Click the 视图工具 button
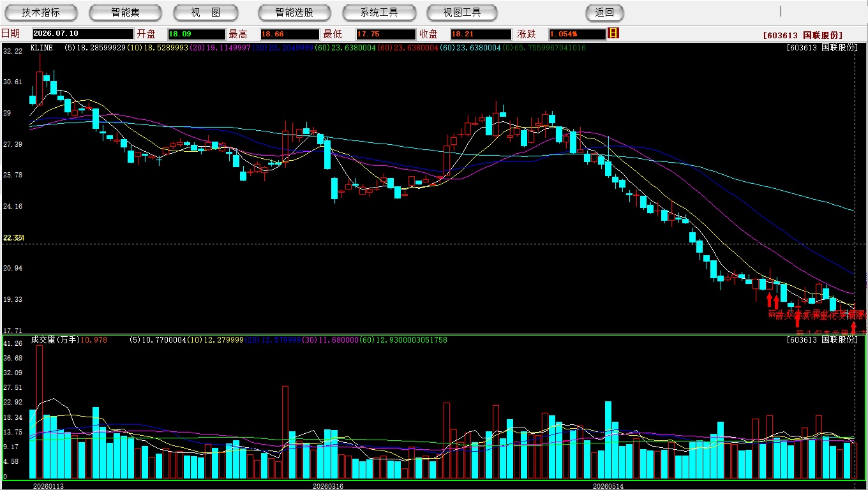This screenshot has width=868, height=490. [x=463, y=12]
